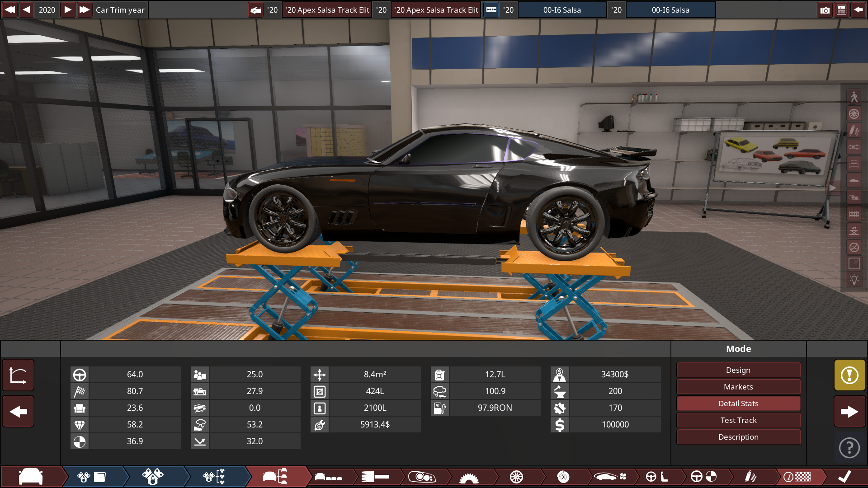Viewport: 868px width, 488px height.
Task: Toggle the window glass view icon
Action: [x=854, y=264]
